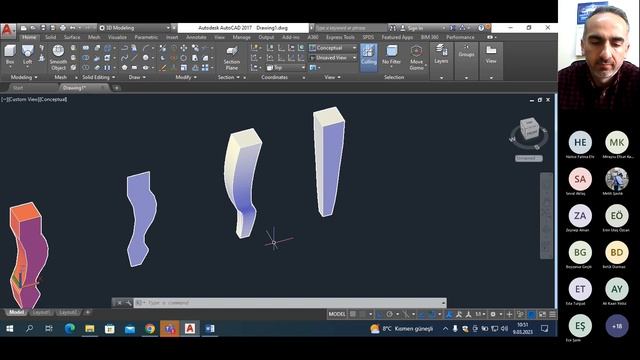This screenshot has width=640, height=360.
Task: Switch to the Mesh ribbon tab
Action: (94, 37)
